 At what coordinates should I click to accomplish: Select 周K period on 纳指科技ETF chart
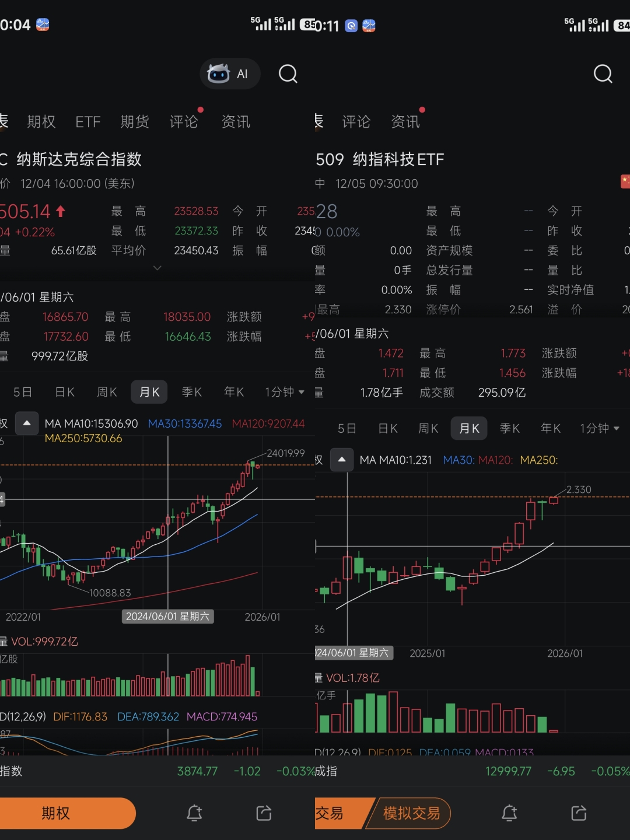pyautogui.click(x=428, y=428)
